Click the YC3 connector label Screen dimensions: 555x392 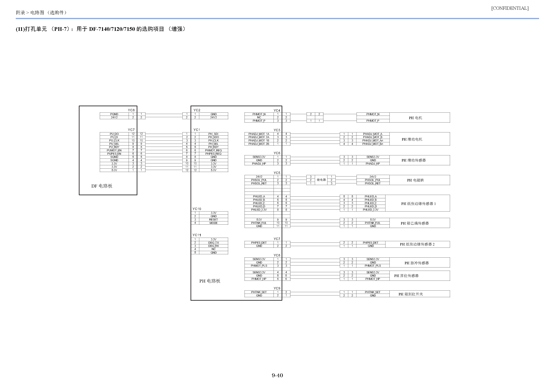pyautogui.click(x=277, y=130)
